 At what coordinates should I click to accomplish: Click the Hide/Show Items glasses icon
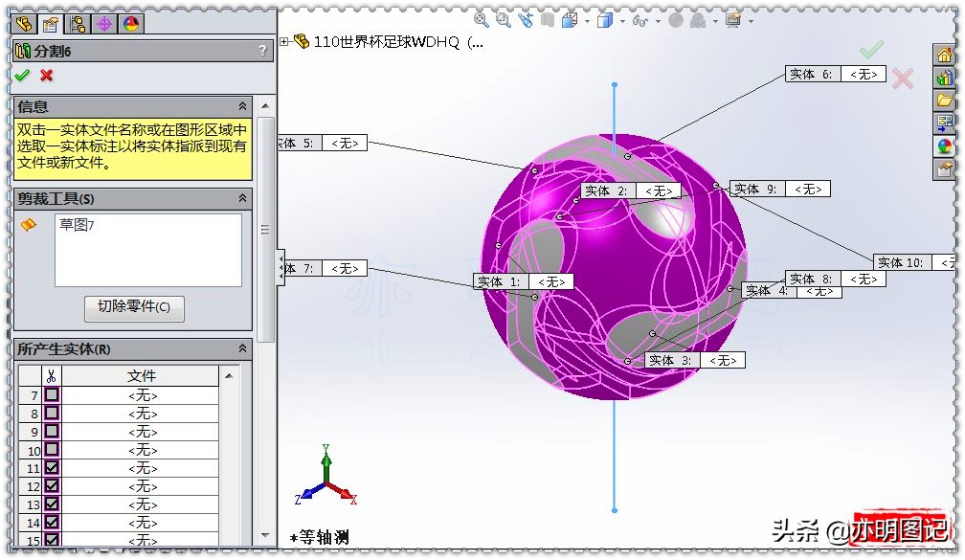click(639, 19)
